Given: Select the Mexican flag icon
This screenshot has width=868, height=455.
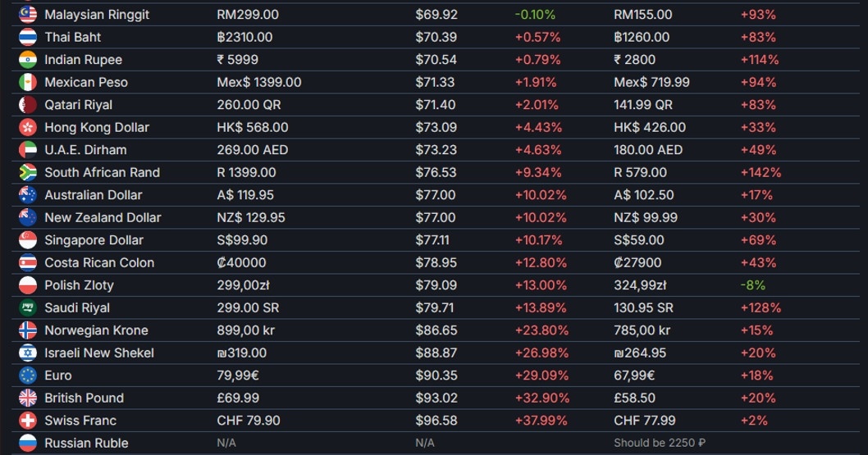Looking at the screenshot, I should (28, 82).
